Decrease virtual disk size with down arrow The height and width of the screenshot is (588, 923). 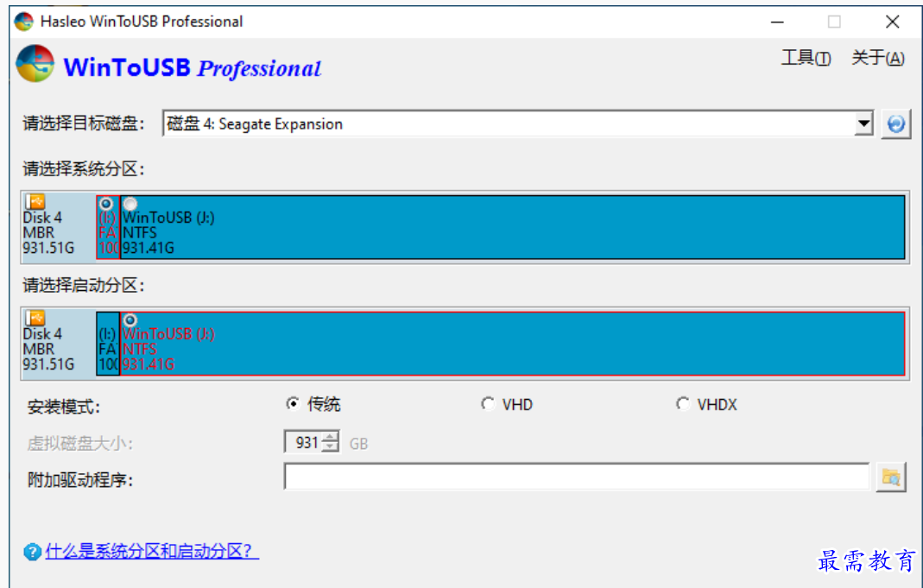pos(331,447)
